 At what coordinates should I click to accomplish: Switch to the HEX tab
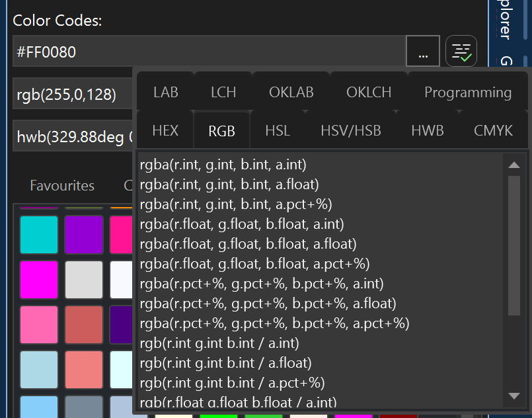(x=165, y=130)
